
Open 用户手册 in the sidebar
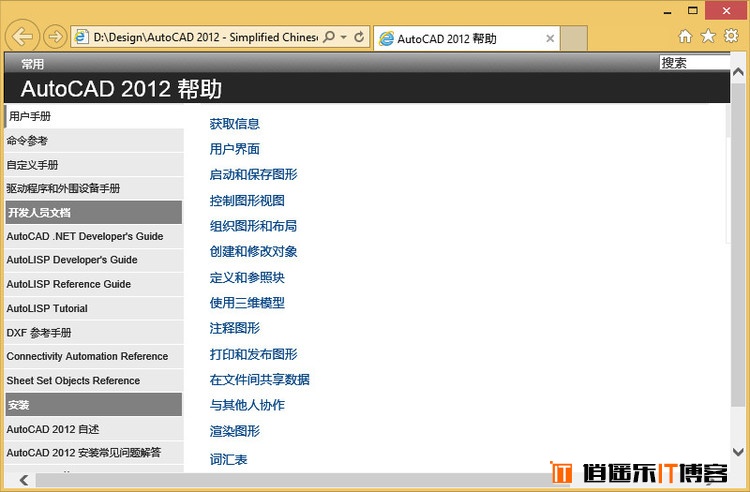pyautogui.click(x=94, y=116)
